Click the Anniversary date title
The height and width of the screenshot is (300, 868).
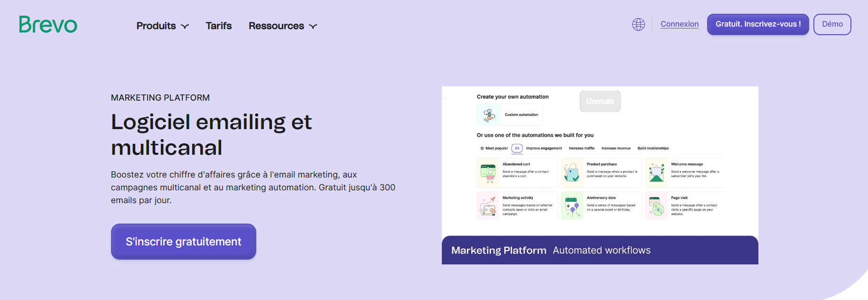[601, 198]
